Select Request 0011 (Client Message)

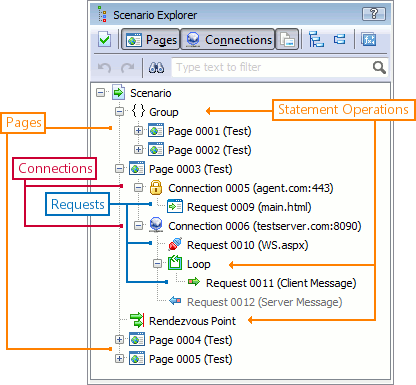click(281, 283)
